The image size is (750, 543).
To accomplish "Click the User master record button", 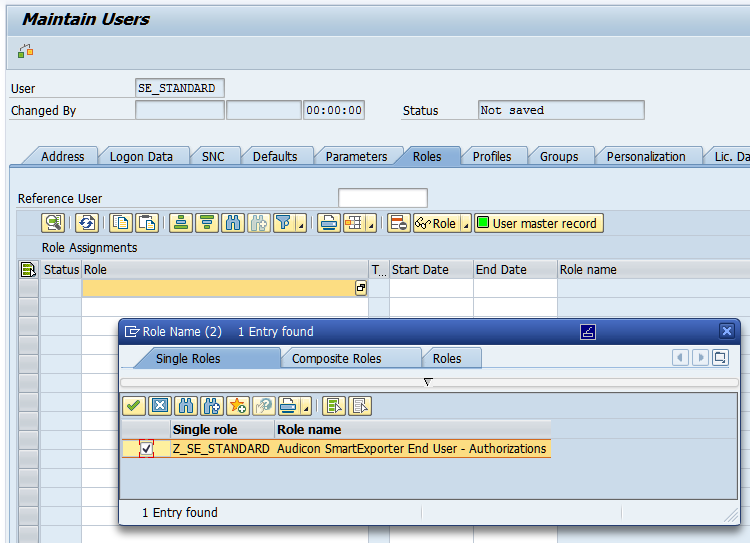I will [539, 223].
